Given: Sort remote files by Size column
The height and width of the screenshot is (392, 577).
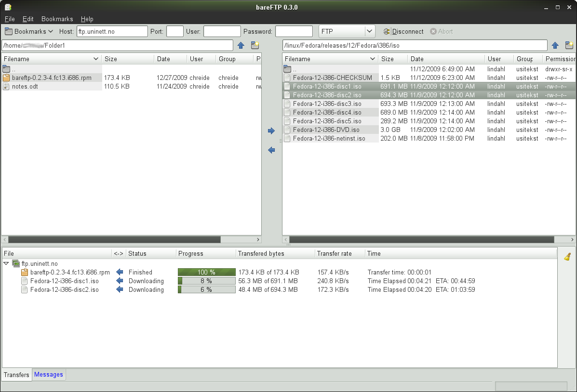Looking at the screenshot, I should [388, 59].
